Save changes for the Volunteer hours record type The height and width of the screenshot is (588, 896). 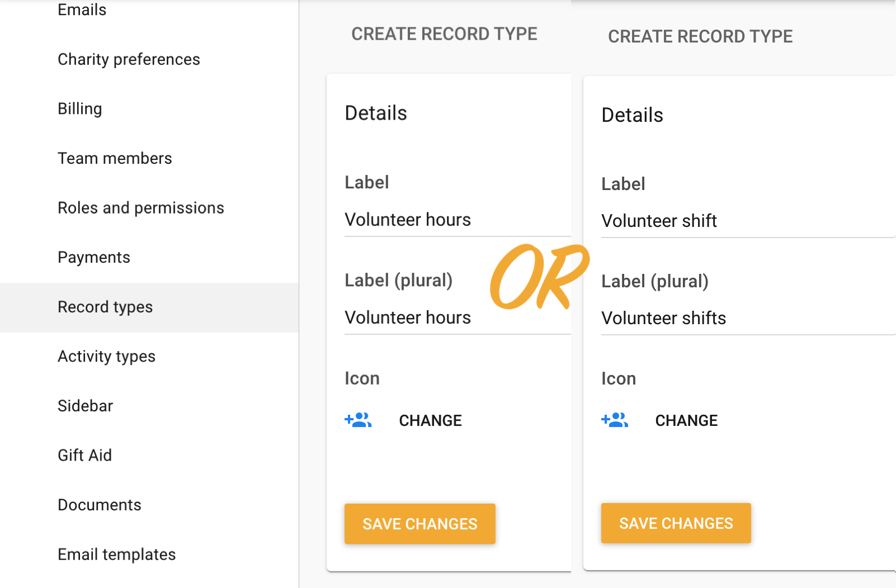420,524
